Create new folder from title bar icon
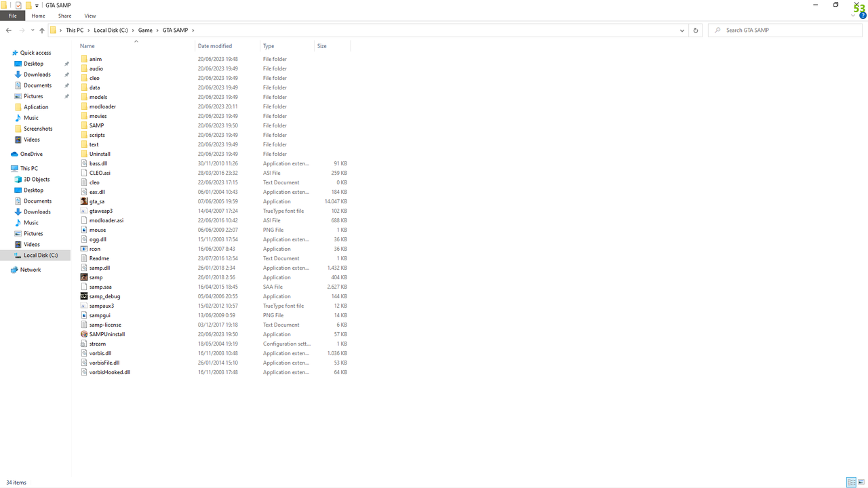The height and width of the screenshot is (488, 868). click(x=28, y=5)
